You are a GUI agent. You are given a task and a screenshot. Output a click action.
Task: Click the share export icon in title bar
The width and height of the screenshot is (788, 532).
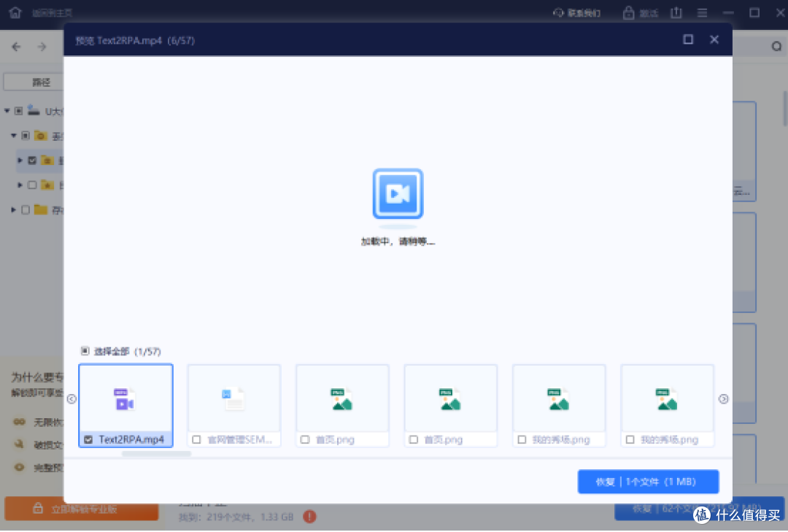[676, 12]
